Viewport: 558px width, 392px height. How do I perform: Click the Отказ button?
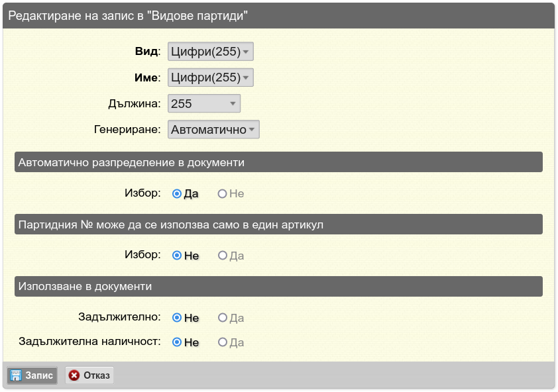[89, 375]
